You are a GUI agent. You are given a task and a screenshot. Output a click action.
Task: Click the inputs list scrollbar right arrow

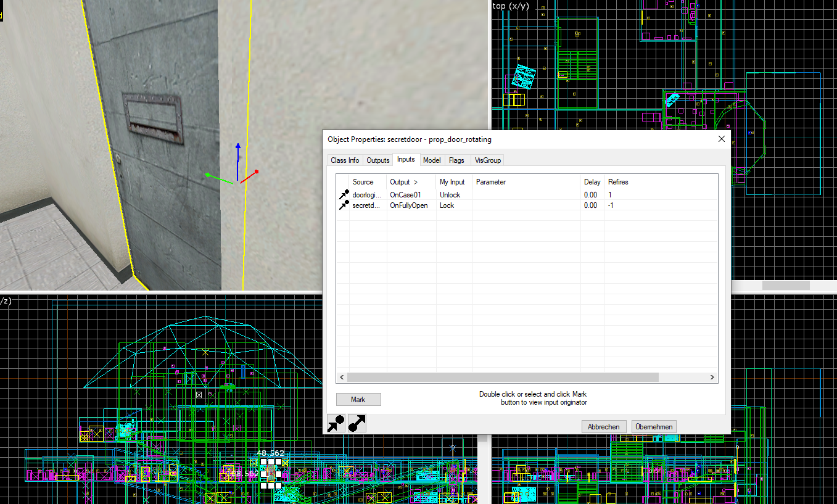[712, 378]
